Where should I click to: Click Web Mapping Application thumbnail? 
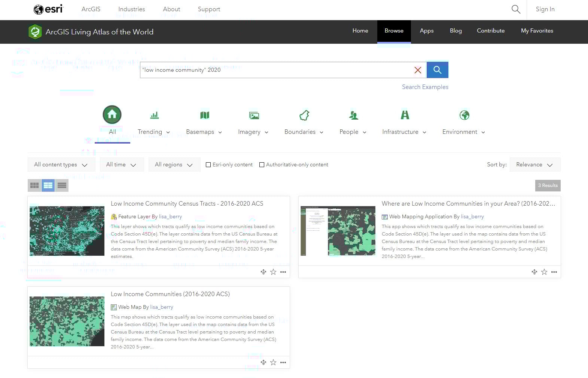[x=338, y=231]
